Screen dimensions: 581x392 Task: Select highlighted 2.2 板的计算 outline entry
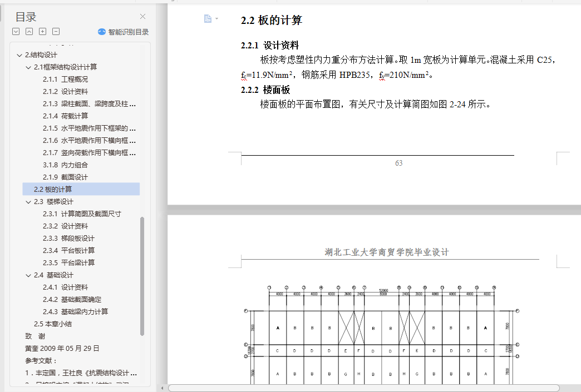(x=81, y=189)
